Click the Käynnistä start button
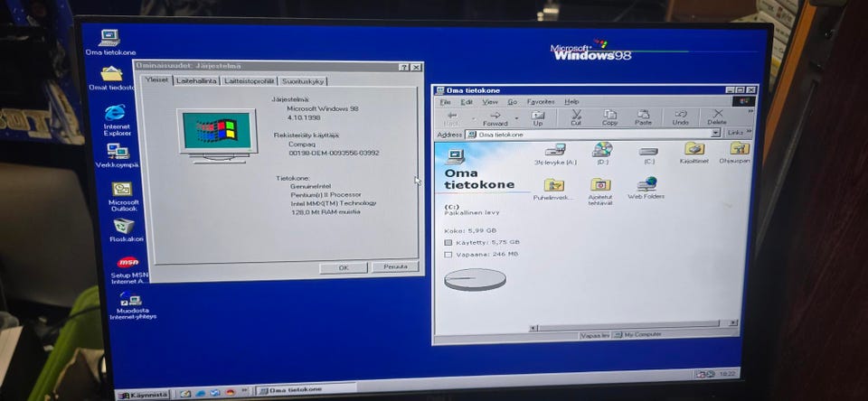Viewport: 868px width, 401px height. coord(142,395)
